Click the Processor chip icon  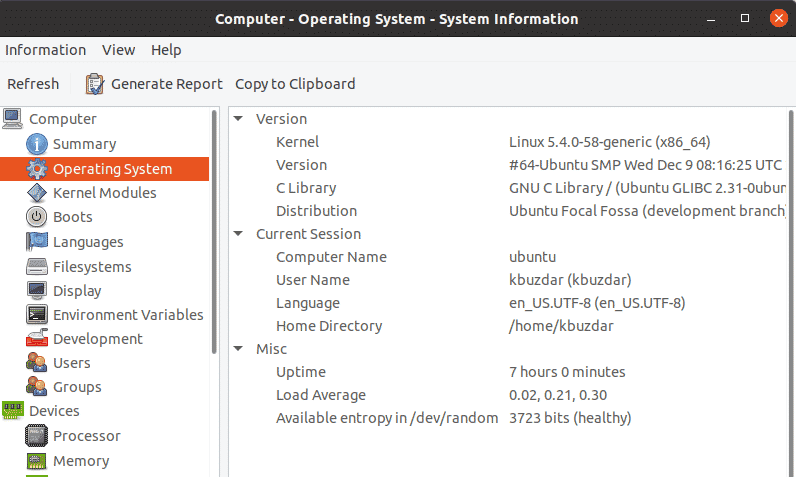point(37,435)
